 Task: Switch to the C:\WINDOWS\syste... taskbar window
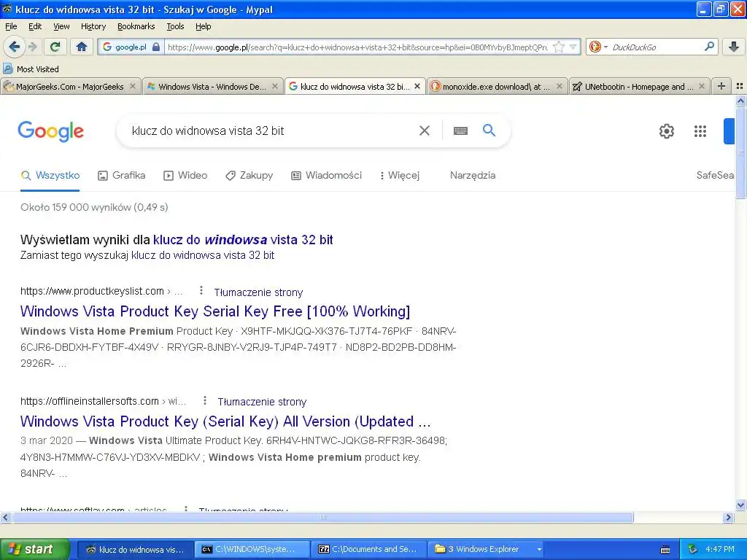coord(252,549)
